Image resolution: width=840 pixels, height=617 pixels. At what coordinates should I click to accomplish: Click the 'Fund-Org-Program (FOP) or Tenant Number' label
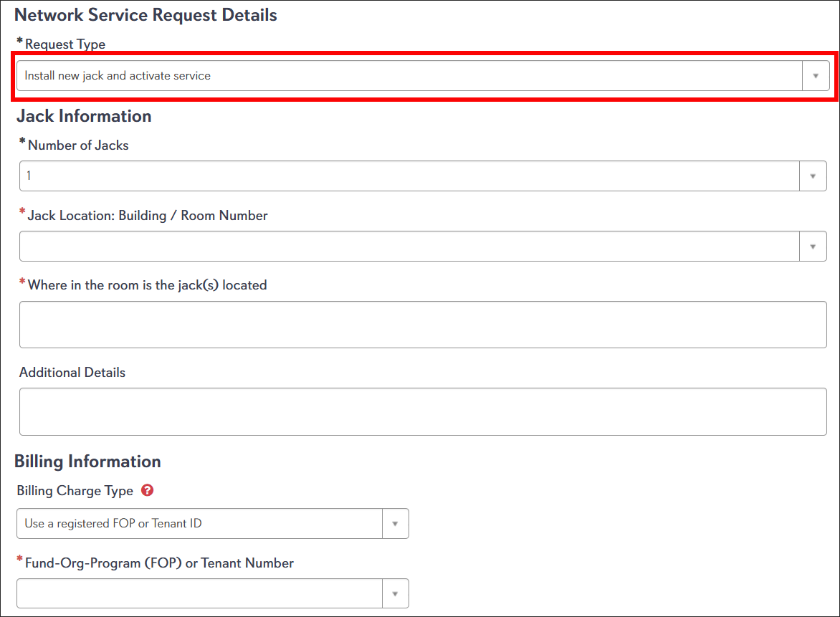161,563
